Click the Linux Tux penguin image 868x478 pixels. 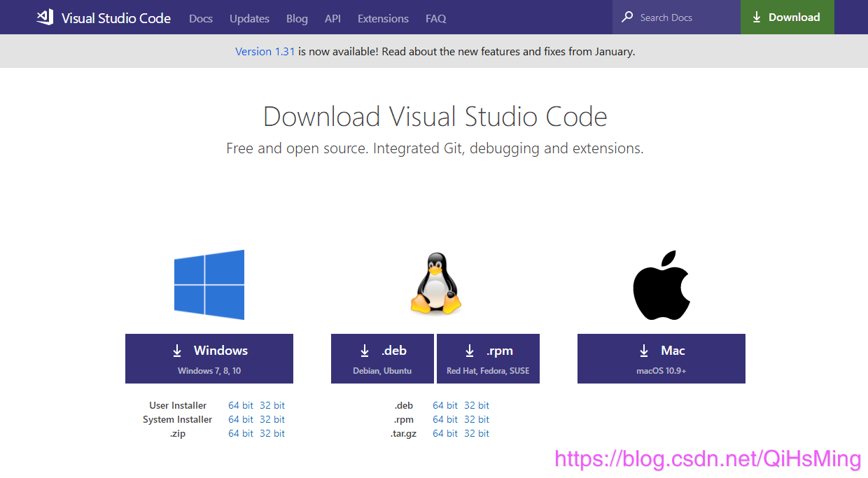(x=435, y=283)
